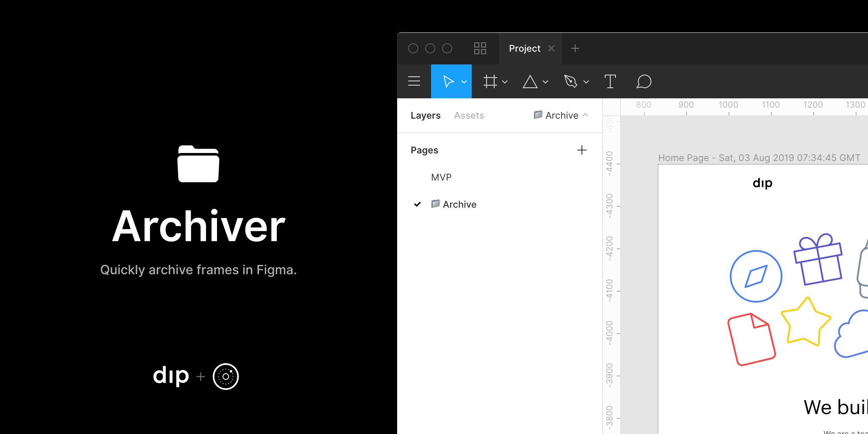Image resolution: width=868 pixels, height=434 pixels.
Task: Expand the Move tool dropdown chevron
Action: click(464, 82)
